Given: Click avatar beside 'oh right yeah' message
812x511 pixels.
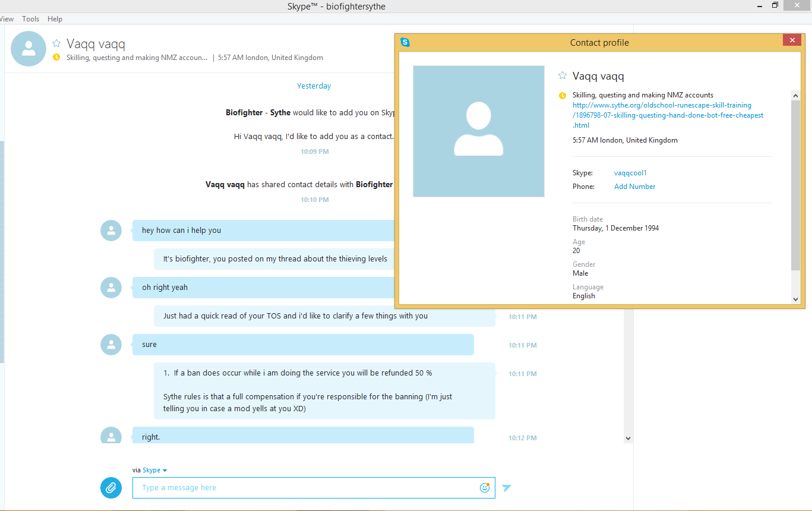Looking at the screenshot, I should 111,288.
